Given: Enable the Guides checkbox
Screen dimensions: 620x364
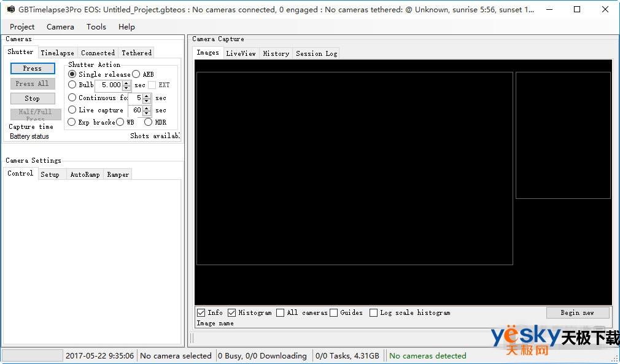Looking at the screenshot, I should click(x=334, y=313).
